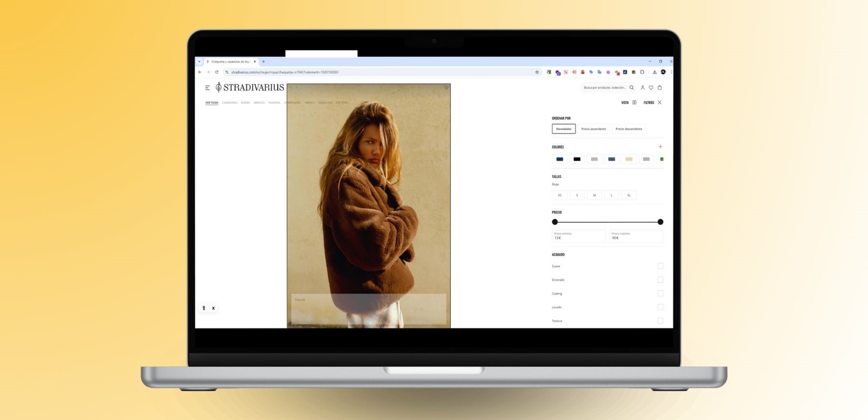Select the VER TODO category tab
Viewport: 868px width, 420px height.
[212, 103]
